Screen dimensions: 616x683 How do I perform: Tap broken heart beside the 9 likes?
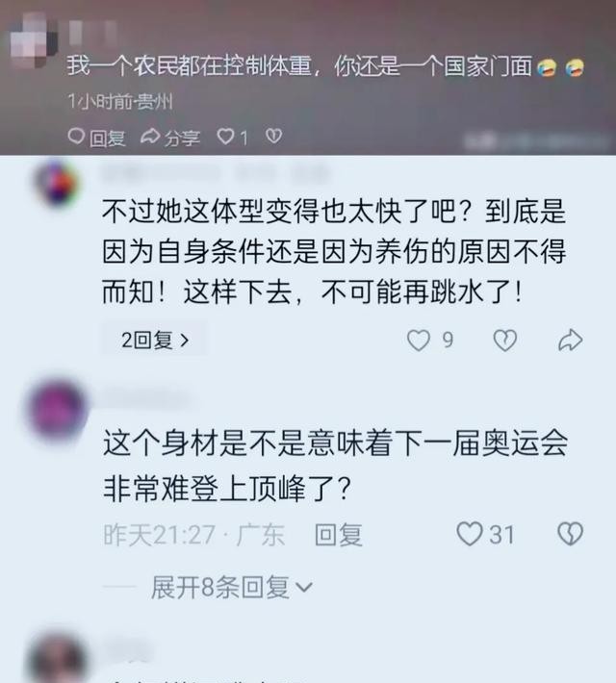click(505, 341)
